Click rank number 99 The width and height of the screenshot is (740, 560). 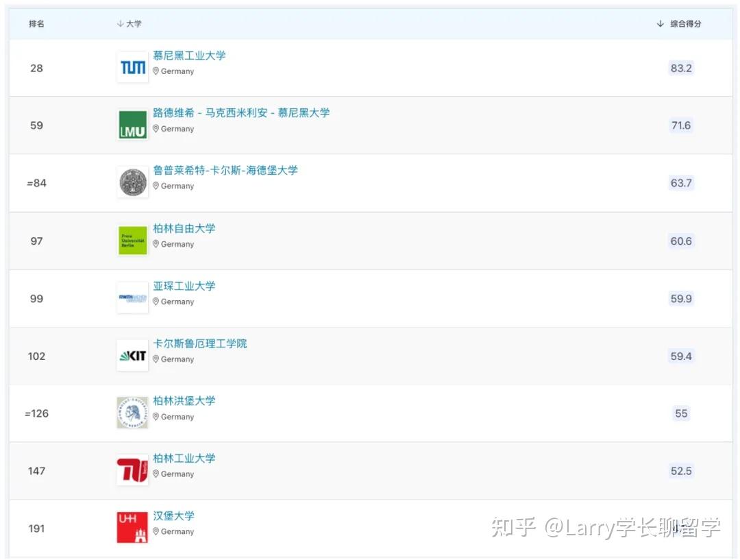36,298
